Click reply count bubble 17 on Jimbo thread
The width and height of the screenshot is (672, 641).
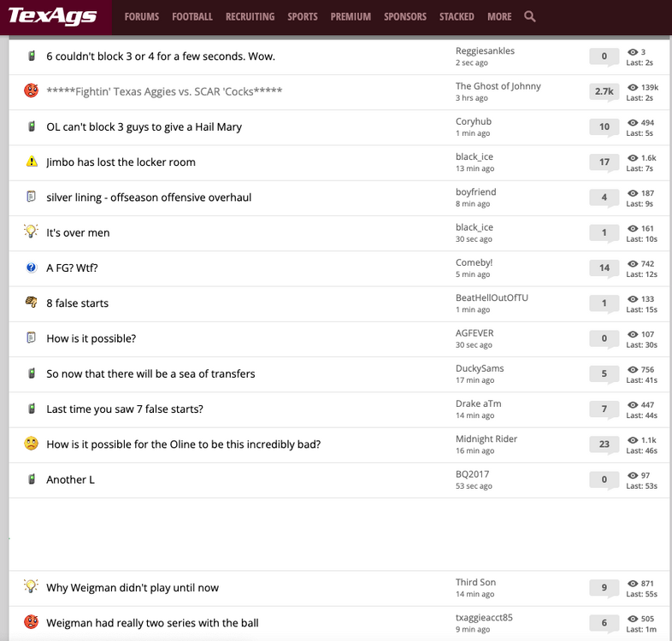(604, 162)
